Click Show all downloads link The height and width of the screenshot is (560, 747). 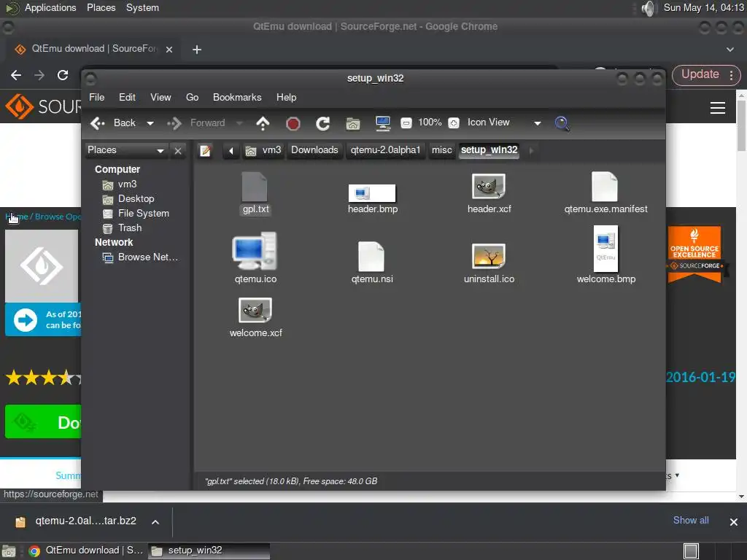[x=690, y=521]
